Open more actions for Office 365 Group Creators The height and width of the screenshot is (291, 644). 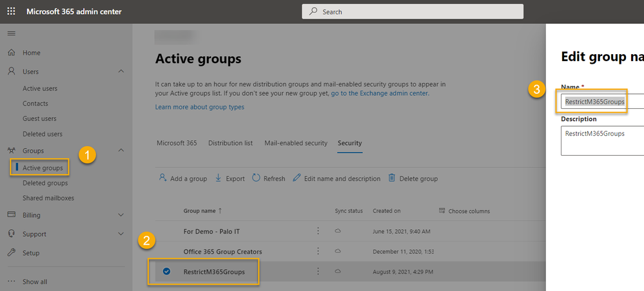(x=318, y=251)
